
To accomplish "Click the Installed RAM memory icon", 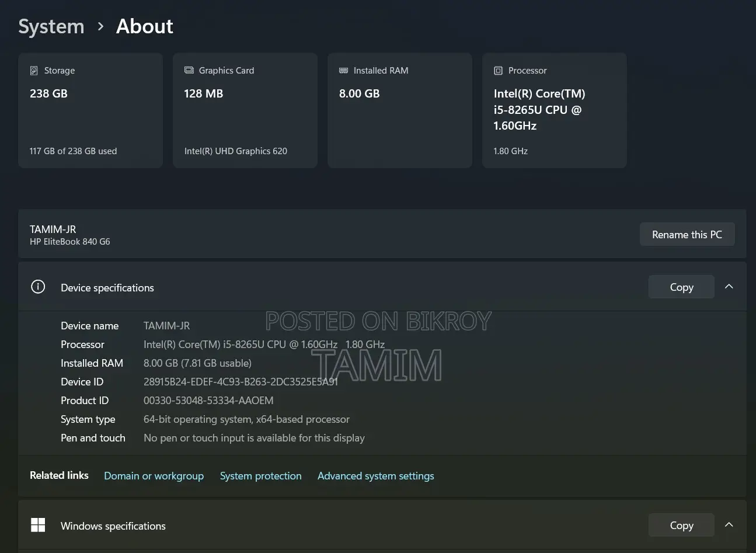I will [344, 70].
